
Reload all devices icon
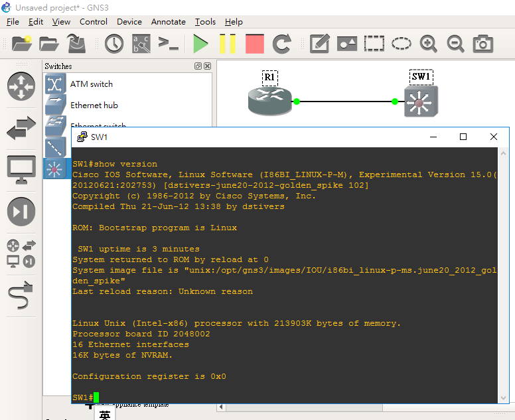click(x=282, y=43)
